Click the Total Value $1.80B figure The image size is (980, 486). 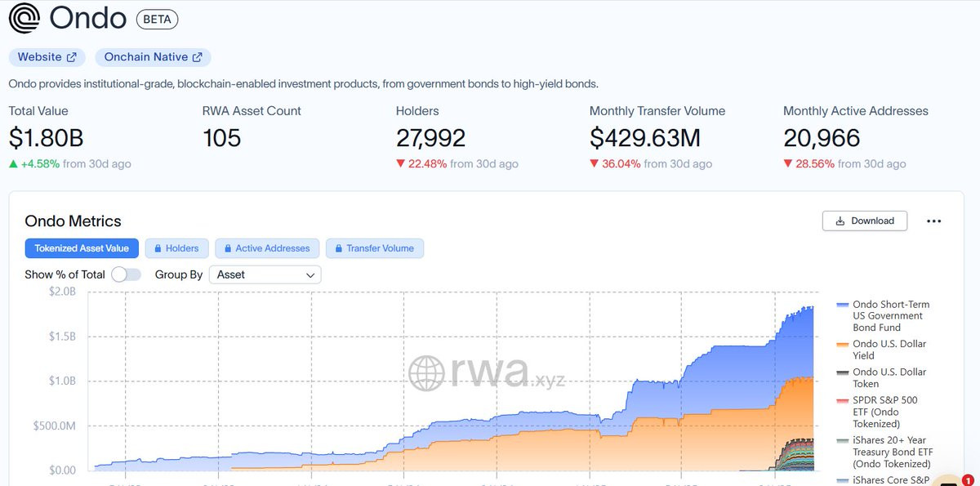pyautogui.click(x=47, y=138)
